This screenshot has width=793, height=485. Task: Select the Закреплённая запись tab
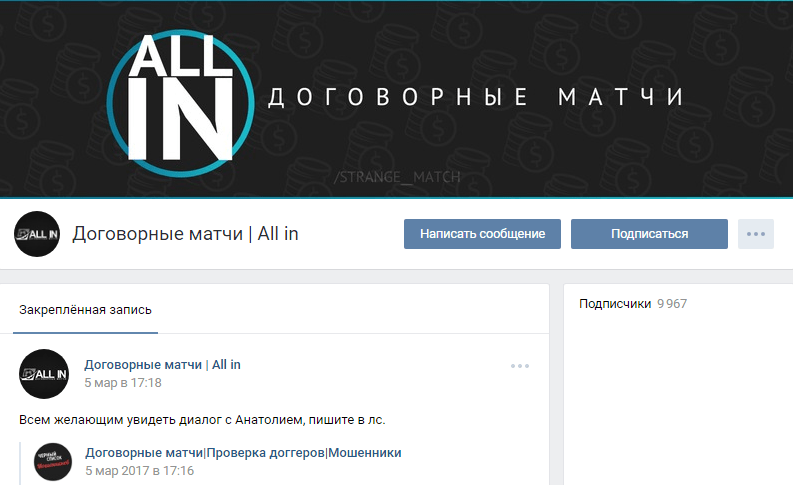click(85, 310)
